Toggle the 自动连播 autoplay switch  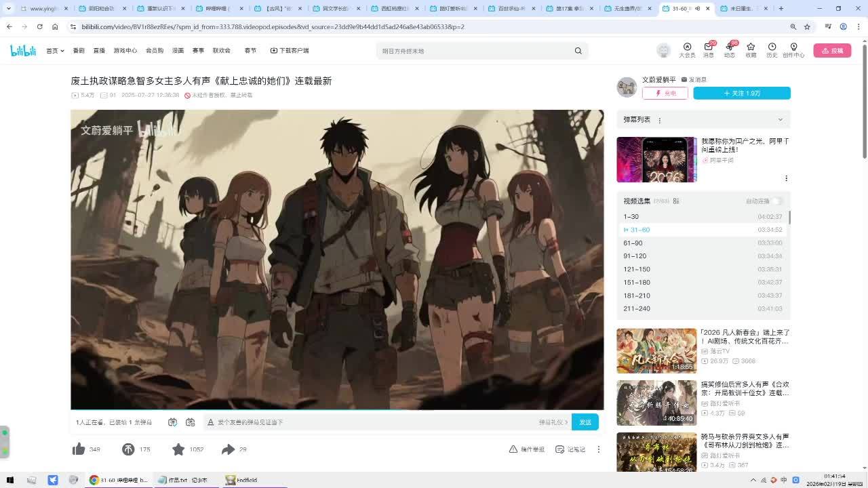coord(776,201)
